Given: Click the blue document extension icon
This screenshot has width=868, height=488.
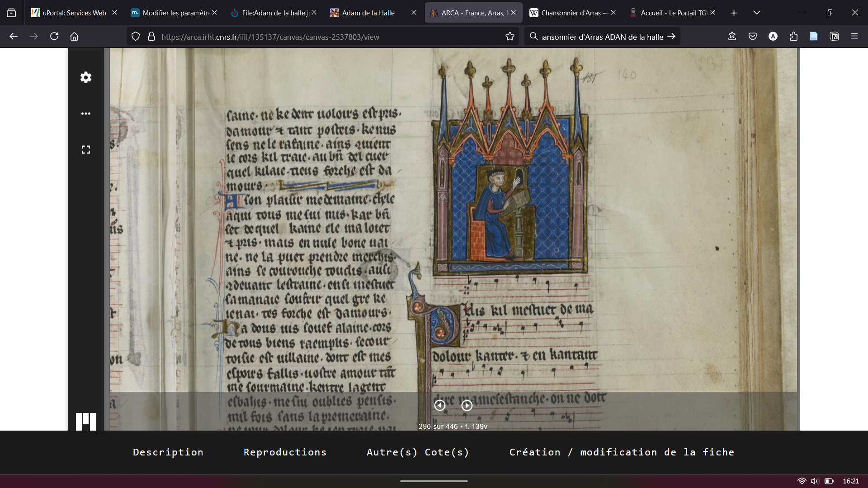Looking at the screenshot, I should pyautogui.click(x=814, y=37).
